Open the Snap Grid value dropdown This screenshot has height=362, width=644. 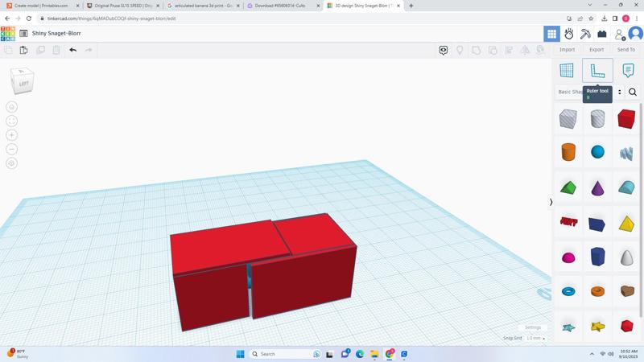tap(536, 338)
